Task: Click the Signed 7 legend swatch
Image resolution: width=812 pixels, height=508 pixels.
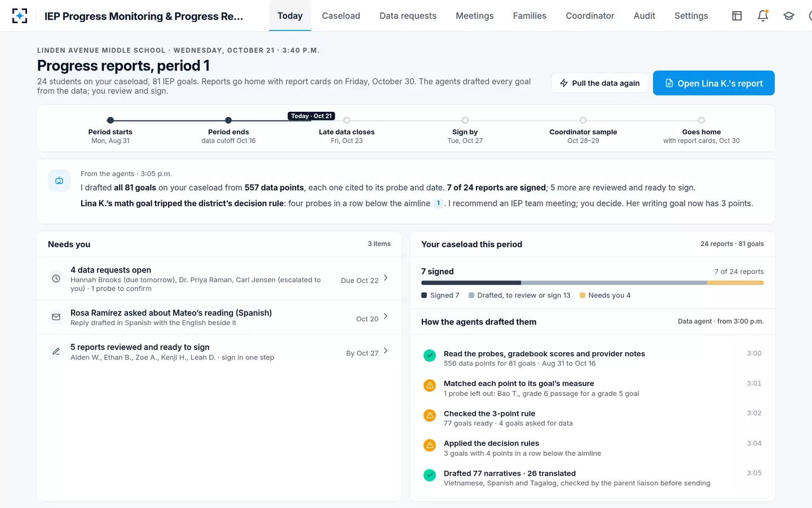Action: 424,295
